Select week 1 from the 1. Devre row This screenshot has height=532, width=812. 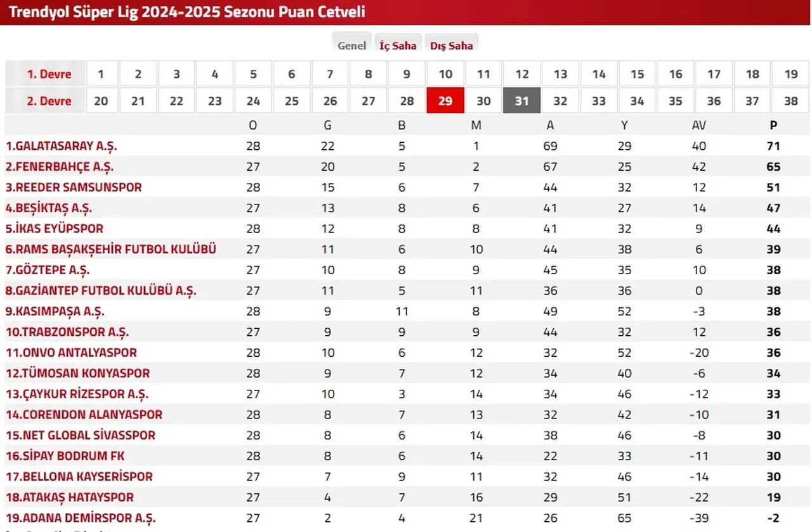(101, 74)
